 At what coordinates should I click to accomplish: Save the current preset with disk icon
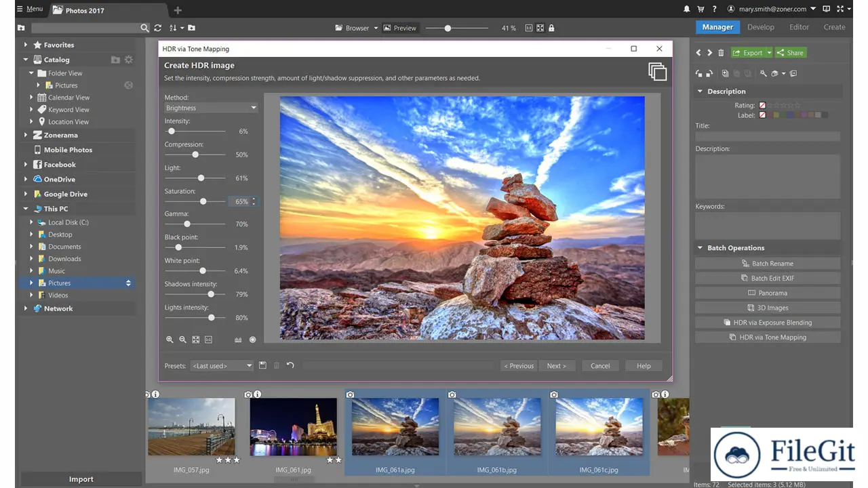pos(262,365)
